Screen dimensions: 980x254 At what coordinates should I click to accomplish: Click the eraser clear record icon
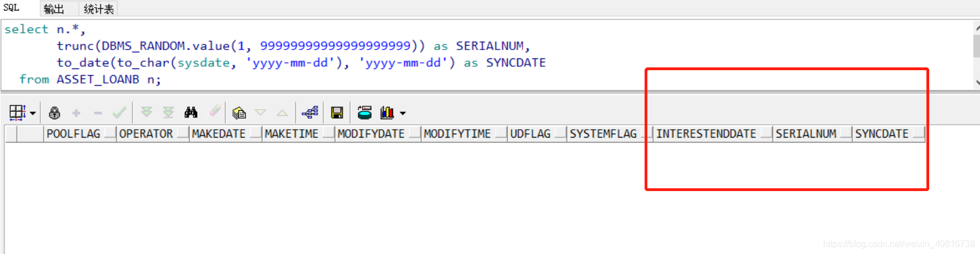click(215, 111)
